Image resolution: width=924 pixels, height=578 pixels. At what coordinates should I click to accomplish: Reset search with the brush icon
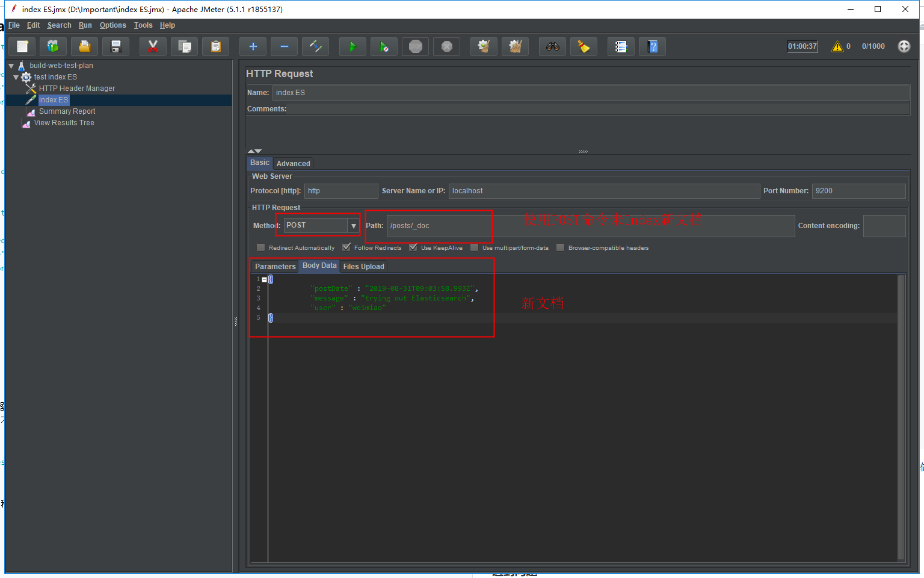pos(584,46)
